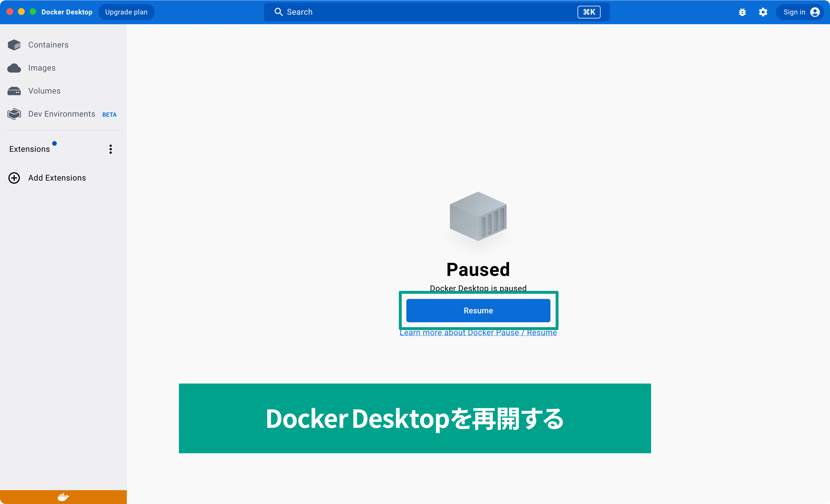Image resolution: width=830 pixels, height=504 pixels.
Task: Minimize the window with yellow button
Action: tap(21, 12)
